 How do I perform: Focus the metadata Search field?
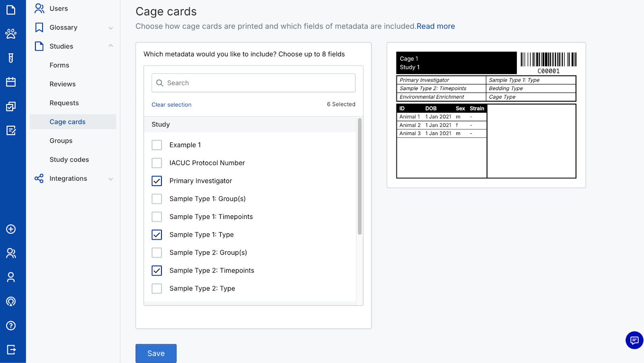pos(254,83)
